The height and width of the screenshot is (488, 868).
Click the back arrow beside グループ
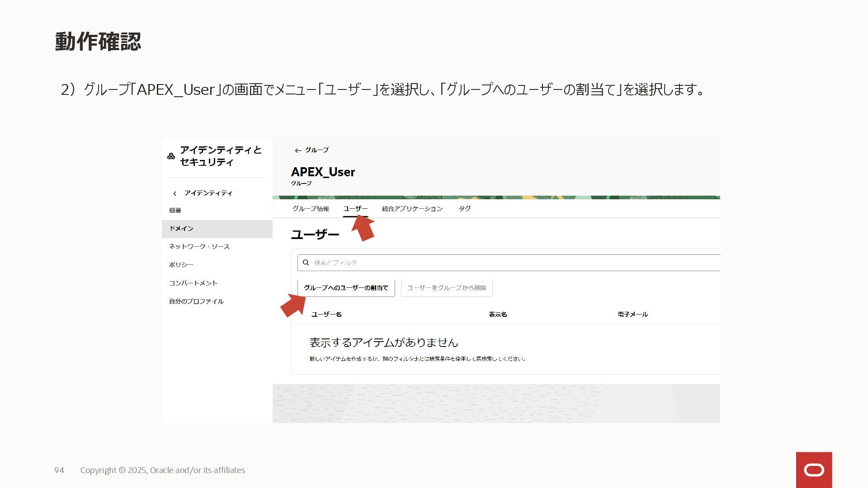tap(298, 150)
